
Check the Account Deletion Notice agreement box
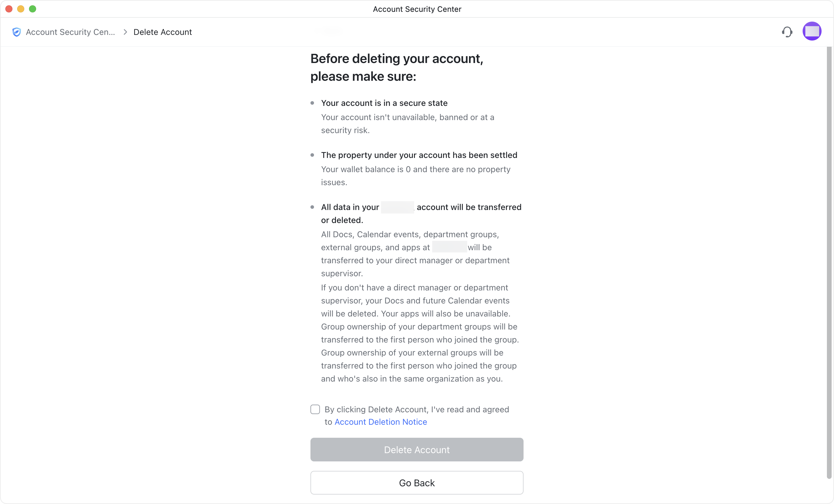[315, 409]
